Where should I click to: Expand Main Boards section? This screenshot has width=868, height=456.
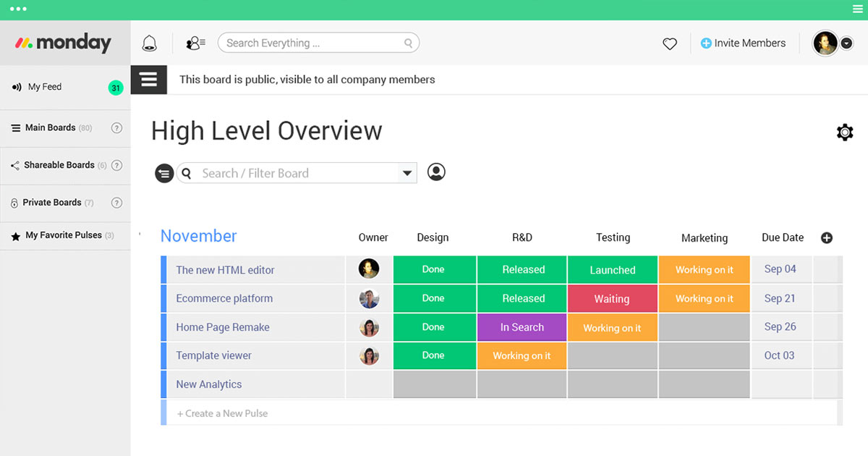[x=51, y=128]
